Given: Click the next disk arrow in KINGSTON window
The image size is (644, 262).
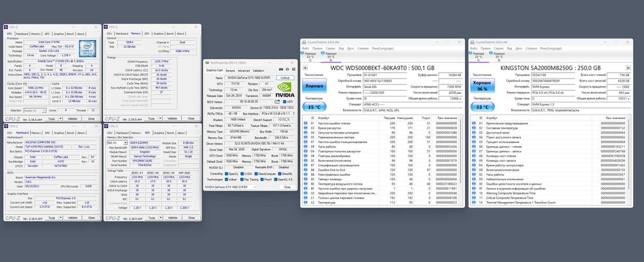Looking at the screenshot, I should pyautogui.click(x=629, y=68).
